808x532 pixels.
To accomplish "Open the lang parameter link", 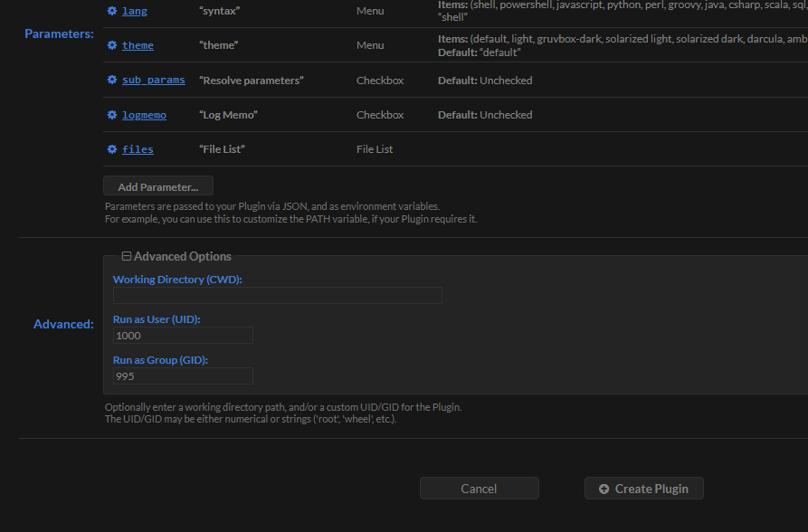I will pyautogui.click(x=135, y=11).
